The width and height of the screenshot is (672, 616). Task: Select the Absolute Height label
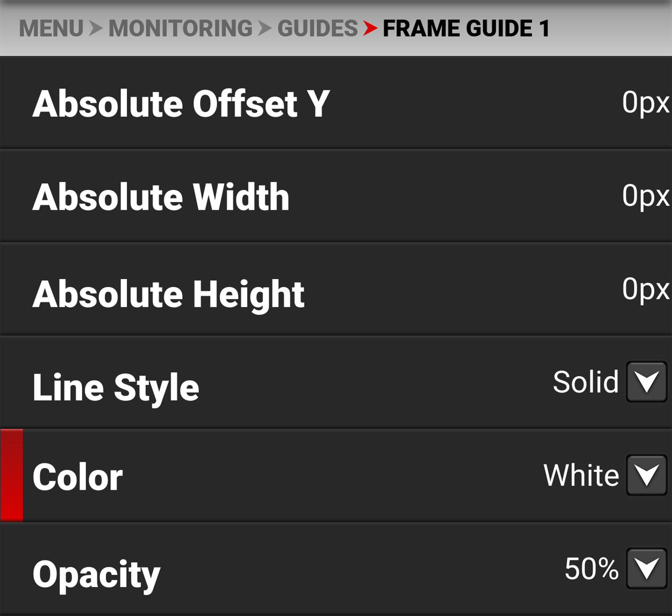tap(168, 294)
